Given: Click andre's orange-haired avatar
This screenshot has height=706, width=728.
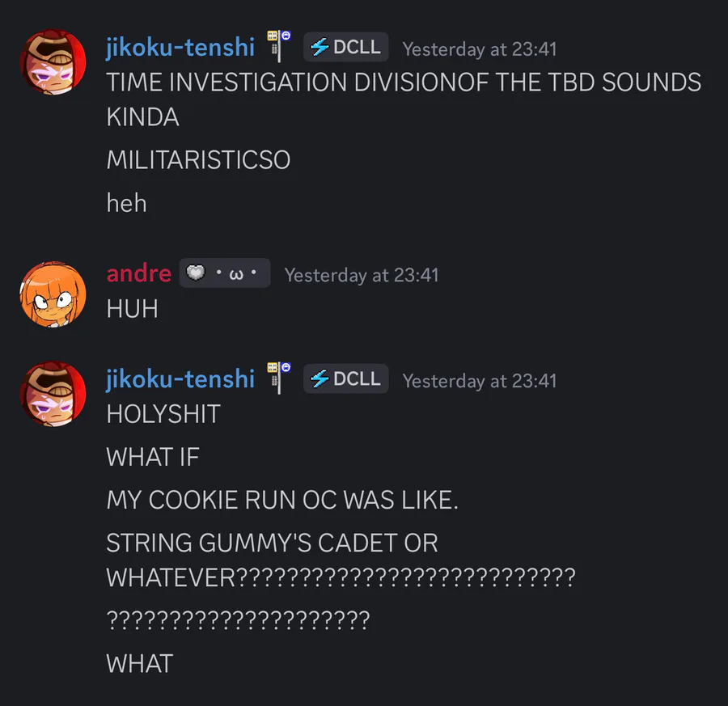Looking at the screenshot, I should point(53,294).
